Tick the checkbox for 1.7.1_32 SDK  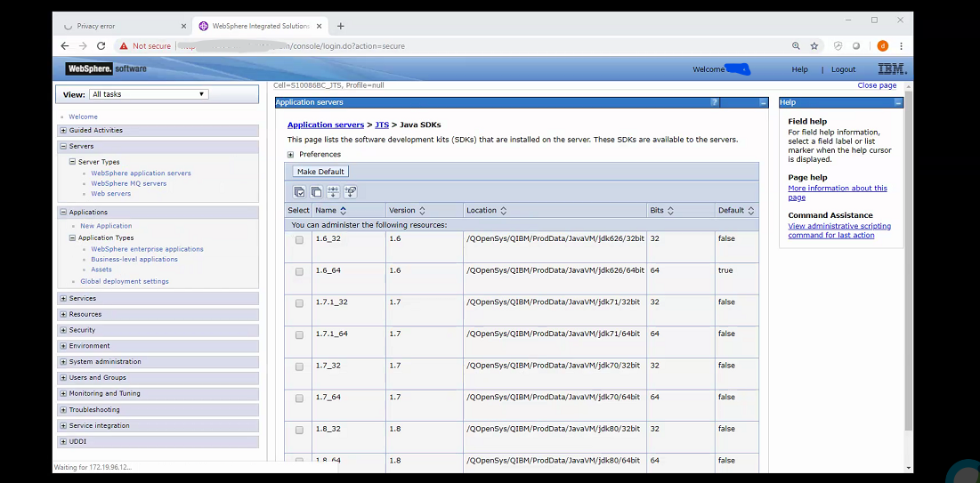(299, 303)
